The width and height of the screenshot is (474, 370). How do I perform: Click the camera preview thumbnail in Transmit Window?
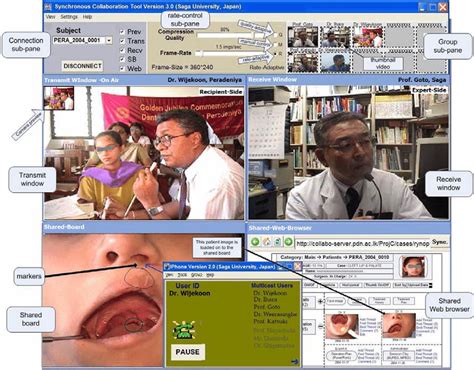pos(59,98)
